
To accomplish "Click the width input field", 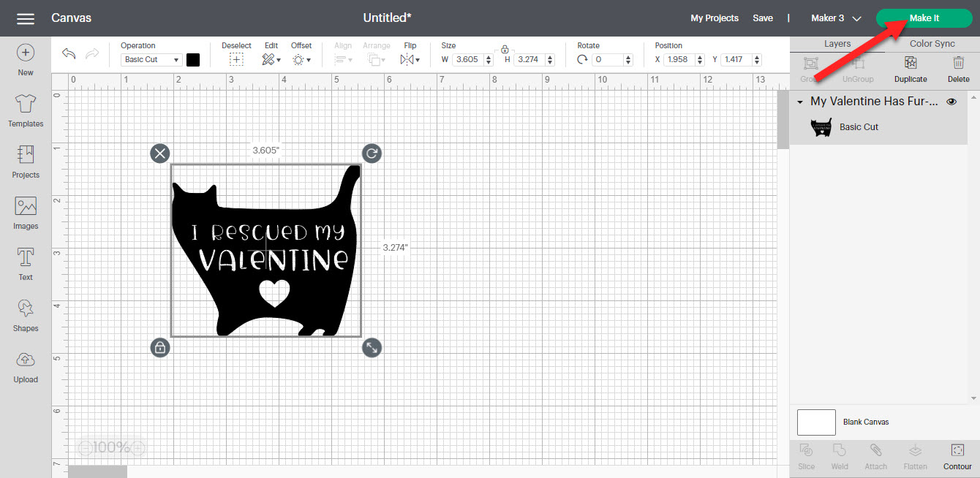I will coord(468,60).
